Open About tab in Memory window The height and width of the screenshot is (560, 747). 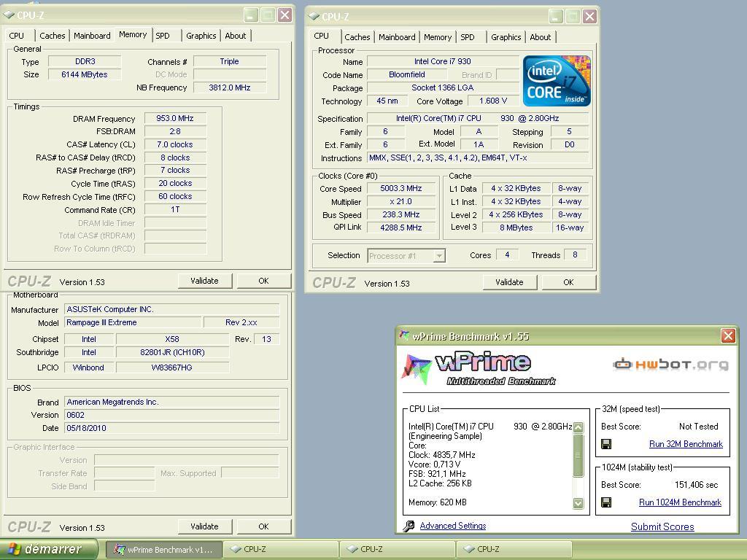coord(236,36)
